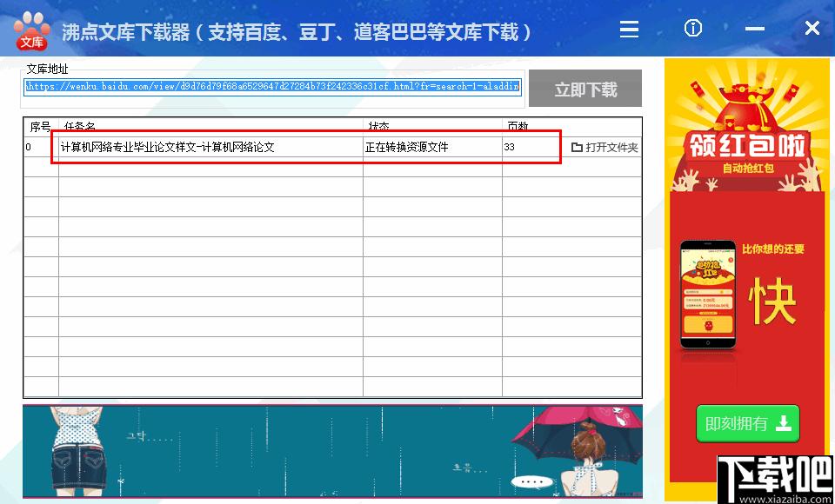Click the 状态 column header
Image resolution: width=835 pixels, height=504 pixels.
pyautogui.click(x=378, y=127)
